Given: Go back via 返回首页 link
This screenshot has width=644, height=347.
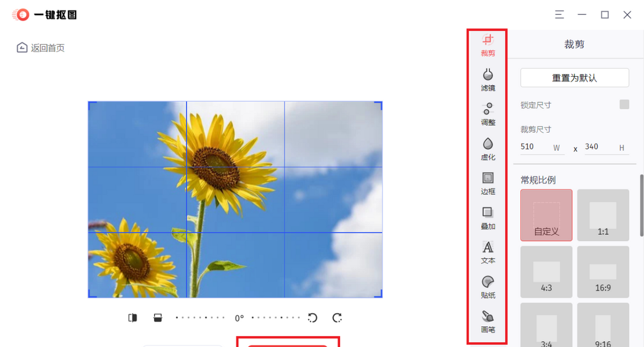Looking at the screenshot, I should (41, 48).
